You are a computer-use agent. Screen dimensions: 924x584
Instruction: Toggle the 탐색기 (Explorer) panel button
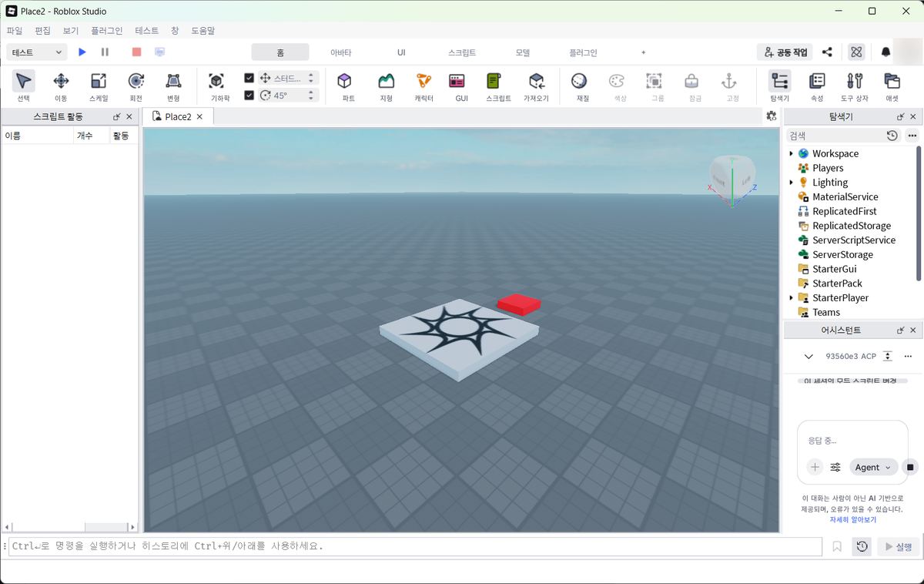[x=779, y=87]
